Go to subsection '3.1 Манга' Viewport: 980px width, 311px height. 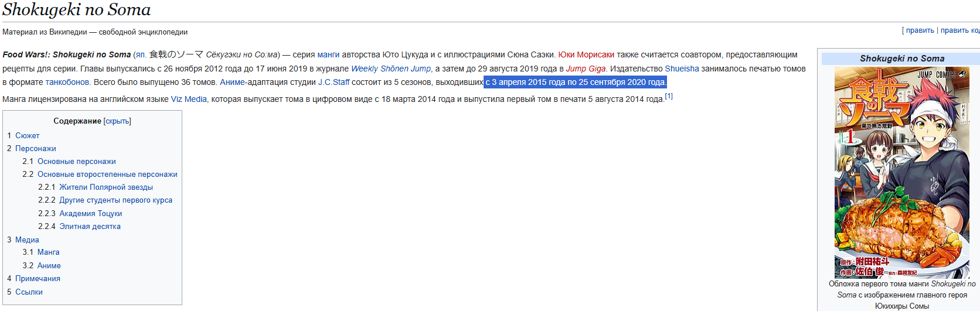point(41,252)
